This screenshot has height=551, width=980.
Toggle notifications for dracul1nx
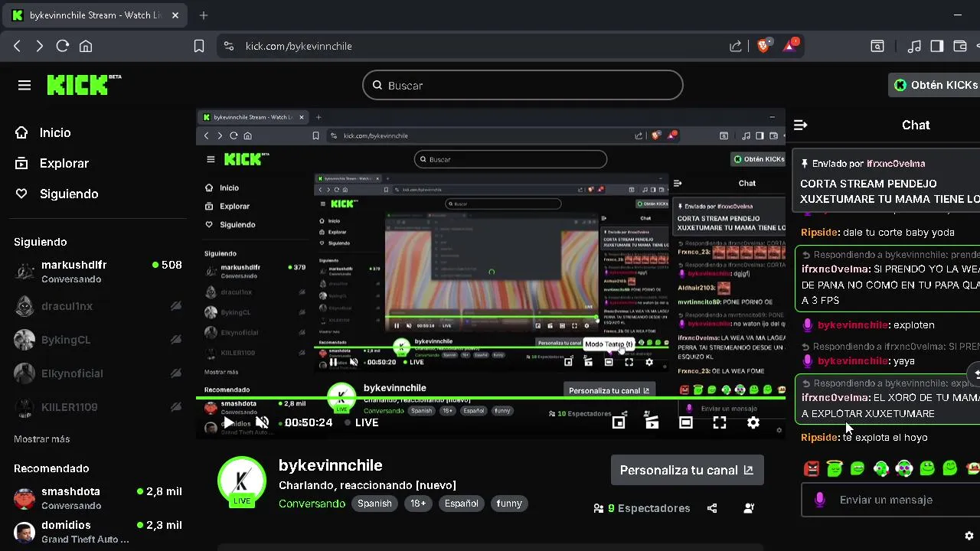click(176, 306)
